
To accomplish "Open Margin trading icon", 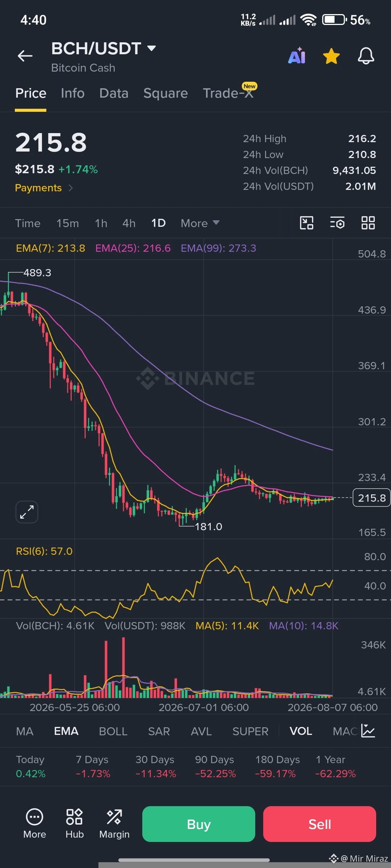I will pos(114,824).
